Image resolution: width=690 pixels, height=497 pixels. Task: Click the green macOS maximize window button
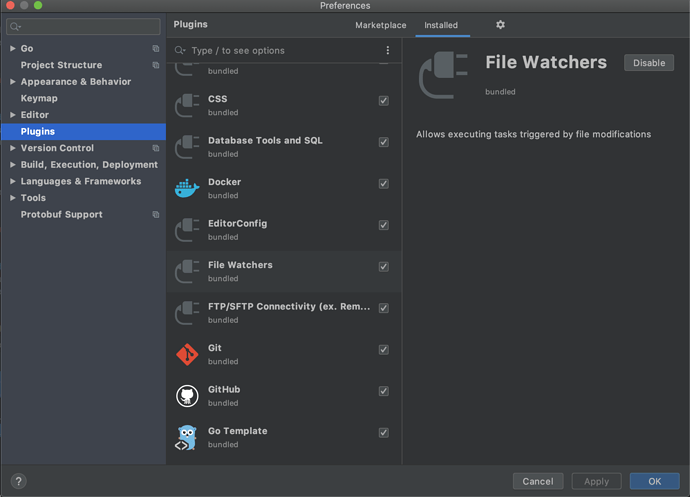(38, 5)
